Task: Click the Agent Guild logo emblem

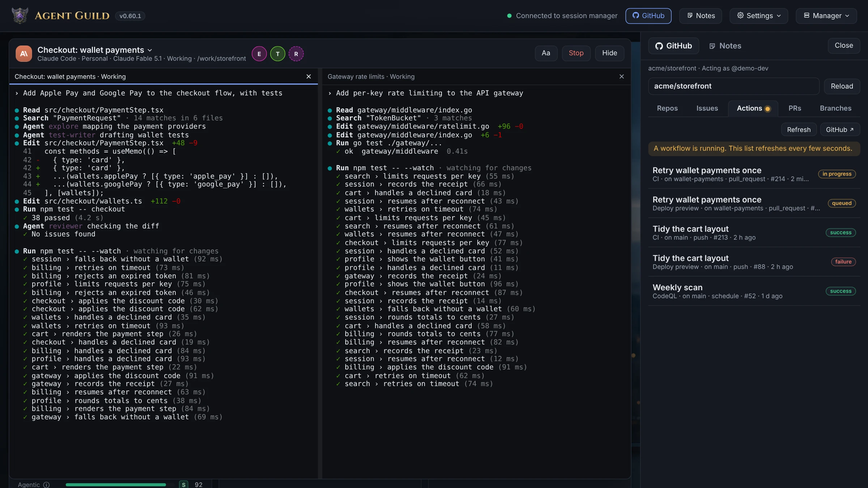Action: coord(20,16)
